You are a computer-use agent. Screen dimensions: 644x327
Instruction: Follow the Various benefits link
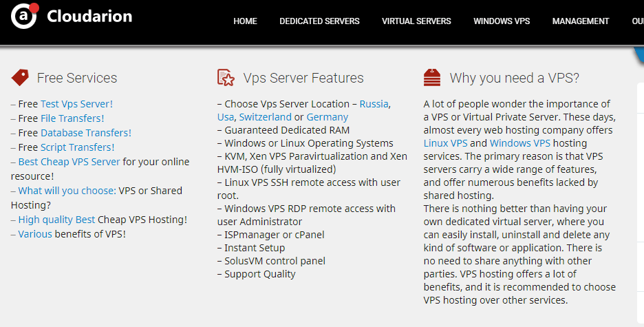click(35, 234)
